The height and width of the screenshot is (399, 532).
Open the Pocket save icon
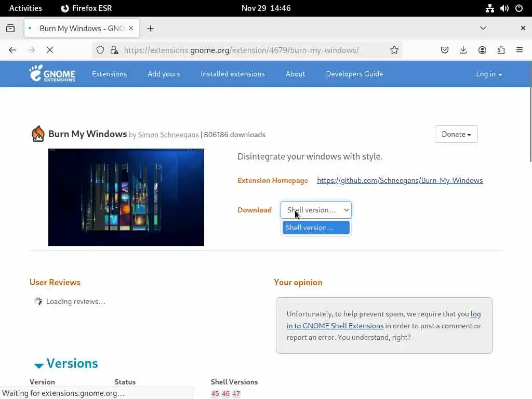click(445, 50)
